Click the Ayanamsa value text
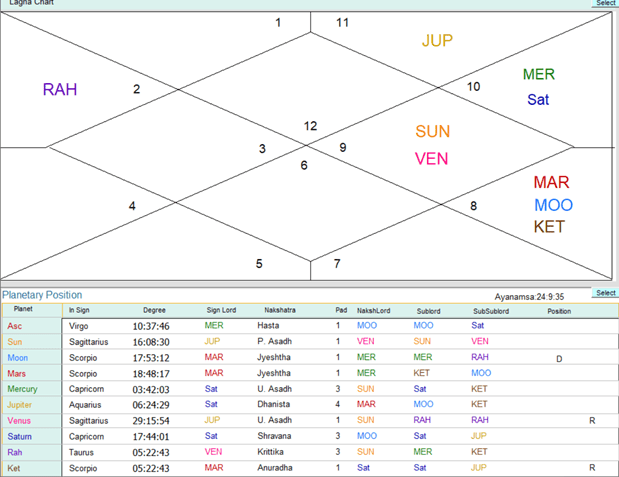619x477 pixels. pyautogui.click(x=535, y=297)
